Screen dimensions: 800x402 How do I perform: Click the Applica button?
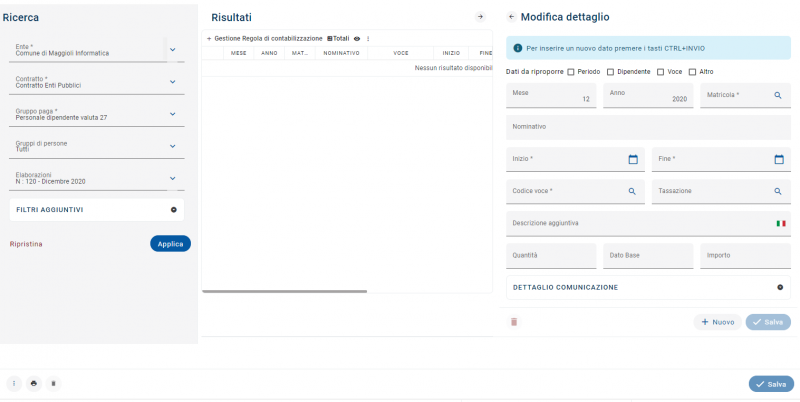(x=170, y=244)
